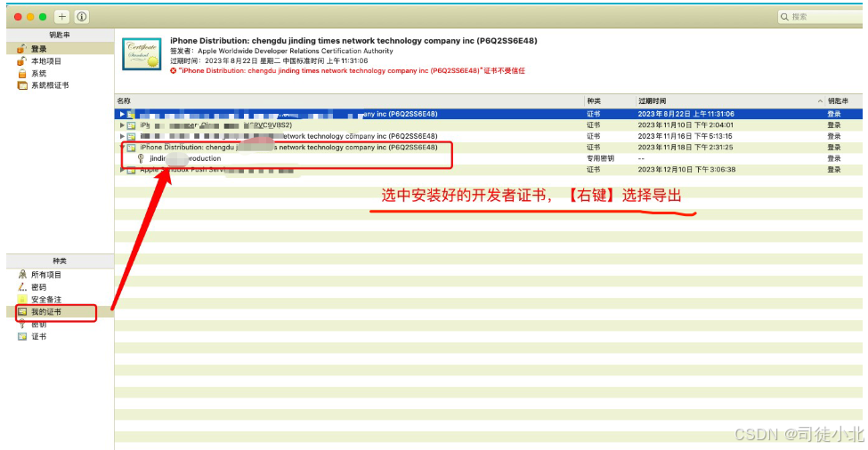Viewport: 868px width, 450px height.
Task: Show the 密钥 category
Action: 61,324
